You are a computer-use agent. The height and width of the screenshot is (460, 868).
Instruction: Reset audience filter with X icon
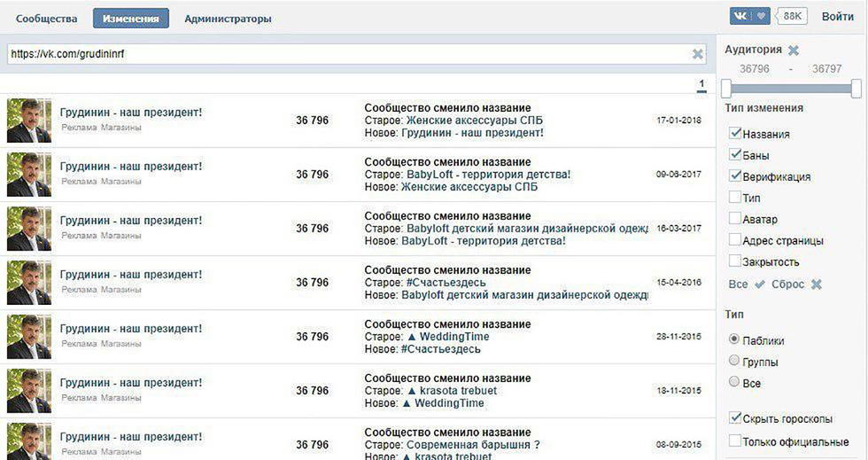[x=794, y=51]
